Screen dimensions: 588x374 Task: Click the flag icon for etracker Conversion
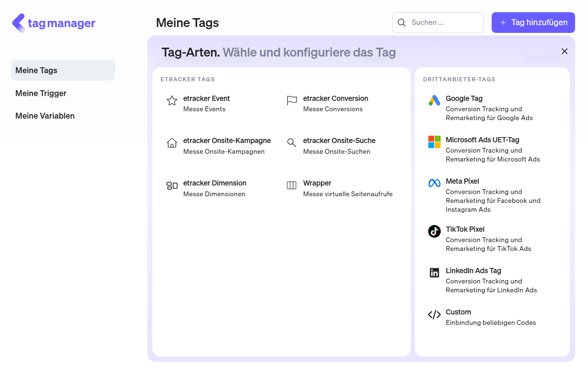click(x=292, y=101)
